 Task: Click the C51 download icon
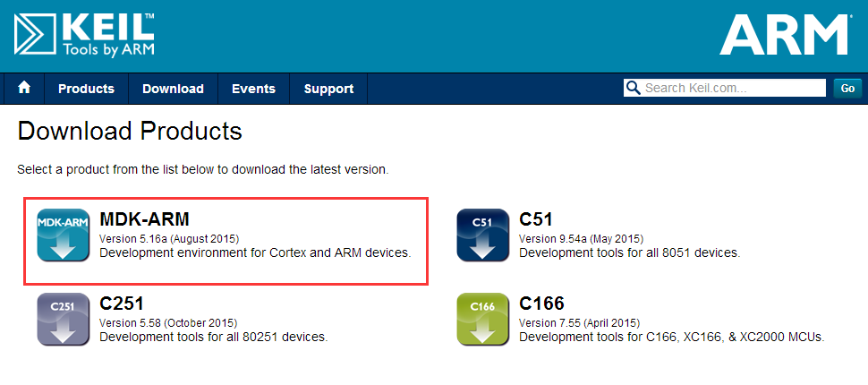click(482, 235)
